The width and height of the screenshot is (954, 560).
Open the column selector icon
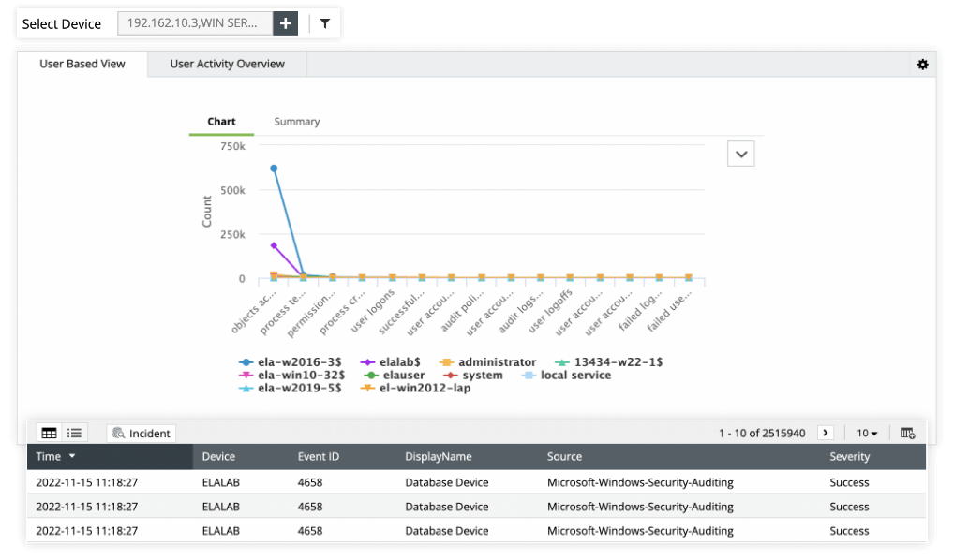pyautogui.click(x=906, y=433)
